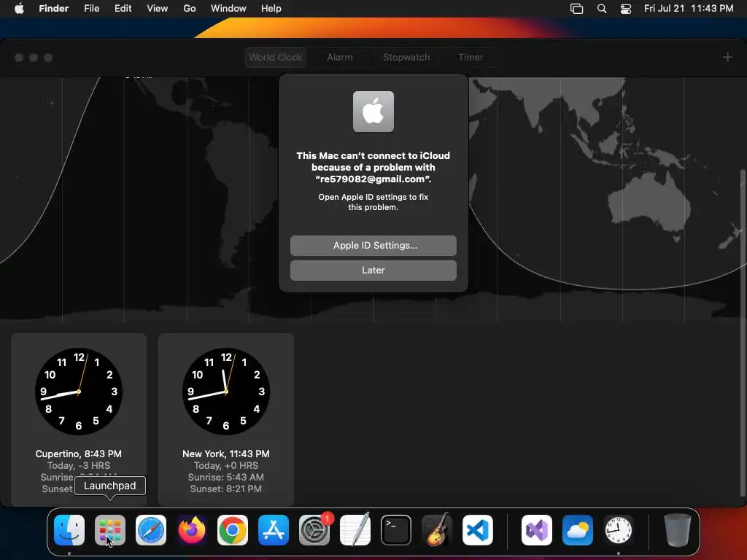The image size is (747, 560).
Task: Open Weather app from the Dock
Action: tap(578, 530)
